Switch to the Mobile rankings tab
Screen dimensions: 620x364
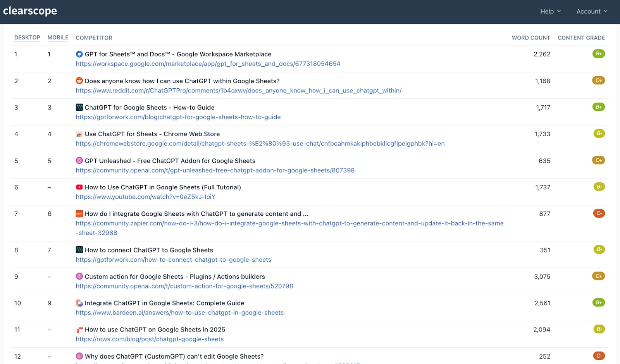pos(58,38)
